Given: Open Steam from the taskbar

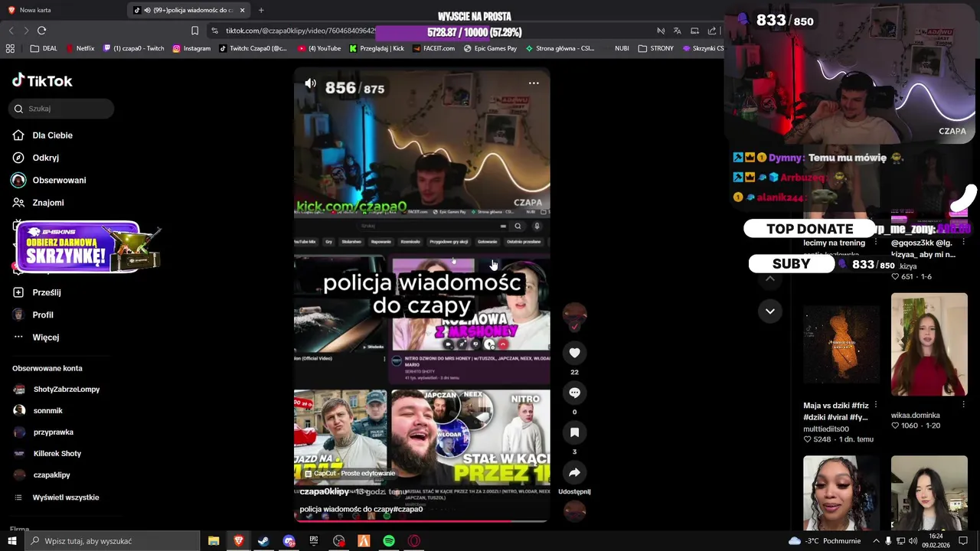Looking at the screenshot, I should (x=263, y=541).
